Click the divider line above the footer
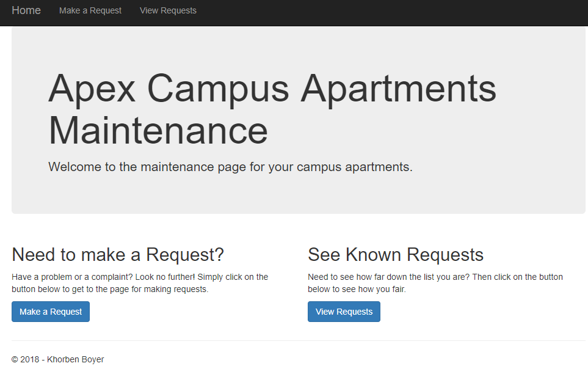 pyautogui.click(x=299, y=341)
